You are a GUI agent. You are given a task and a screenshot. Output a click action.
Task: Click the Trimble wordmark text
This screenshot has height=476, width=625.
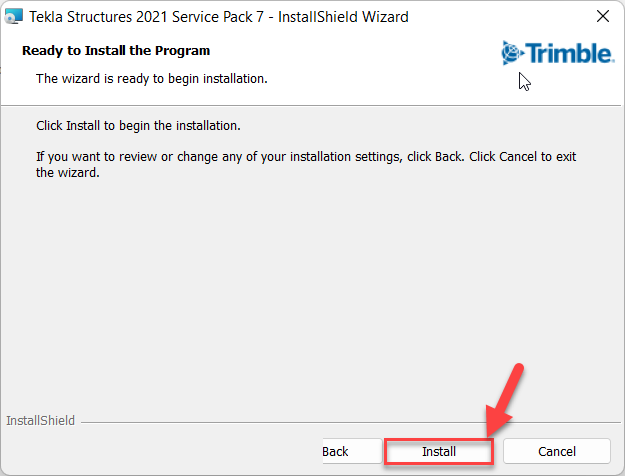click(x=569, y=52)
